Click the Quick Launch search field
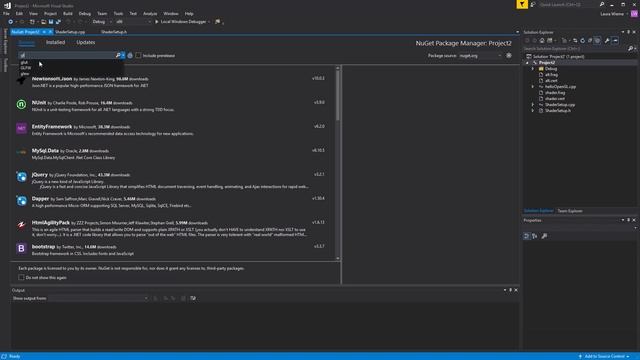This screenshot has width=640, height=360. 568,4
